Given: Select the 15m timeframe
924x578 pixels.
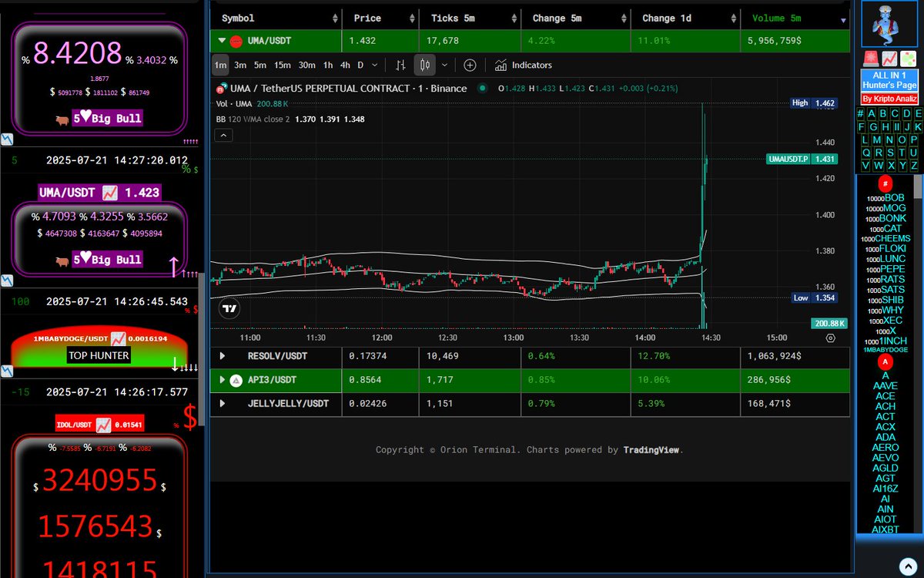Looking at the screenshot, I should (x=283, y=66).
